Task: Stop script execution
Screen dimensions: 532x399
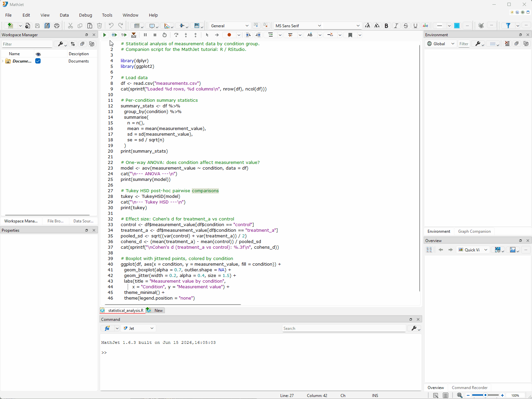Action: pyautogui.click(x=155, y=35)
